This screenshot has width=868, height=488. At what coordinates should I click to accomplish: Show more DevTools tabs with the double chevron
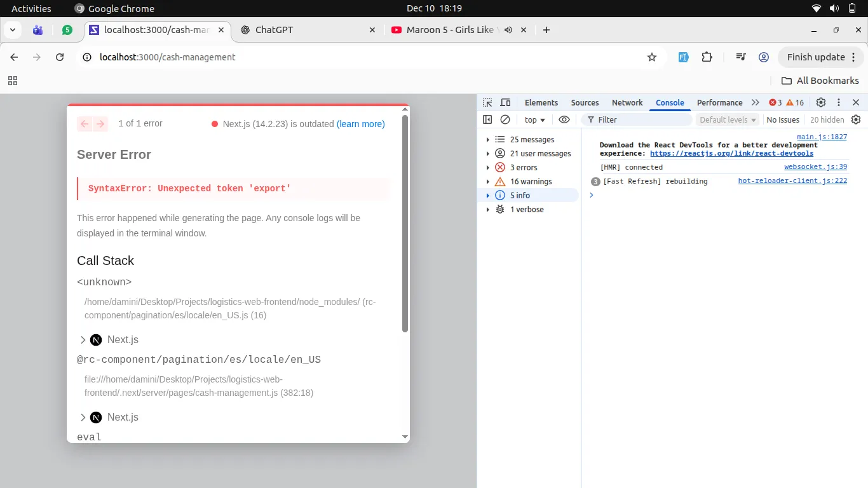point(755,102)
